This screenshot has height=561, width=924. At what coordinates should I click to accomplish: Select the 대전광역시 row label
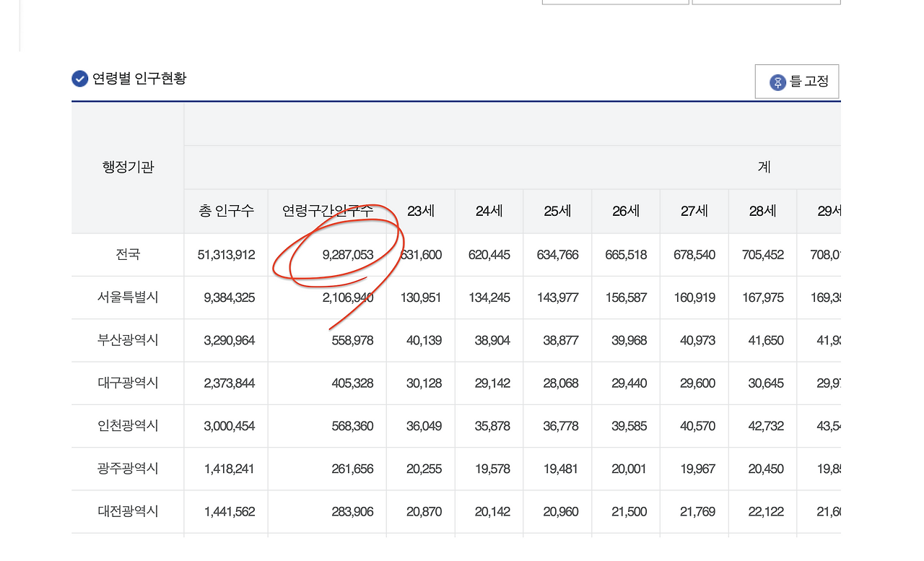click(128, 511)
